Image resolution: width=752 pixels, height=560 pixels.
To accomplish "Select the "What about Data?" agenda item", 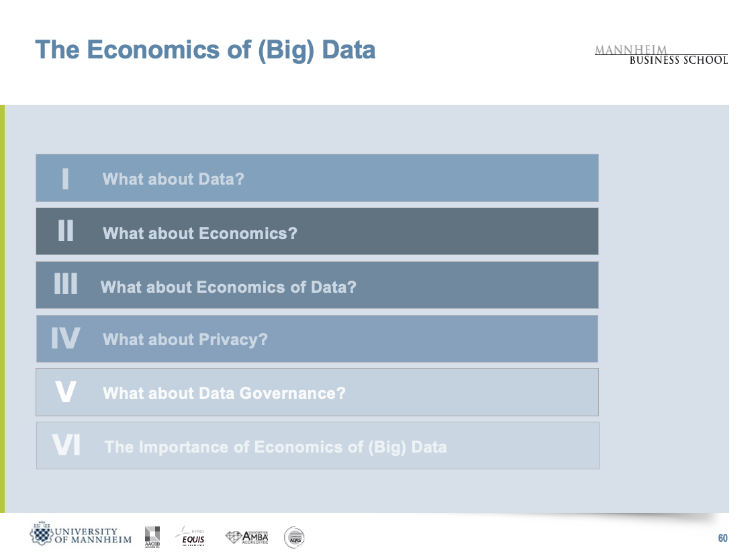I will click(173, 179).
